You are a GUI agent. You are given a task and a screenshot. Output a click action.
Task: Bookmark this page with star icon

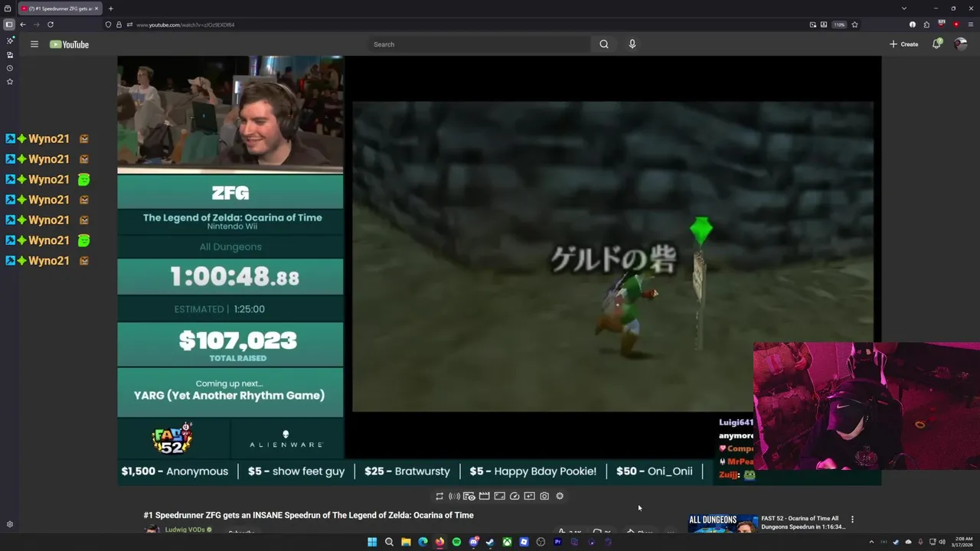(x=854, y=24)
